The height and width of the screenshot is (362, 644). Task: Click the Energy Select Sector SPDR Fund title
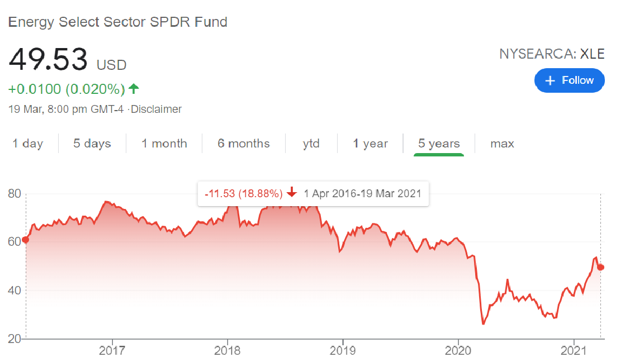[117, 22]
